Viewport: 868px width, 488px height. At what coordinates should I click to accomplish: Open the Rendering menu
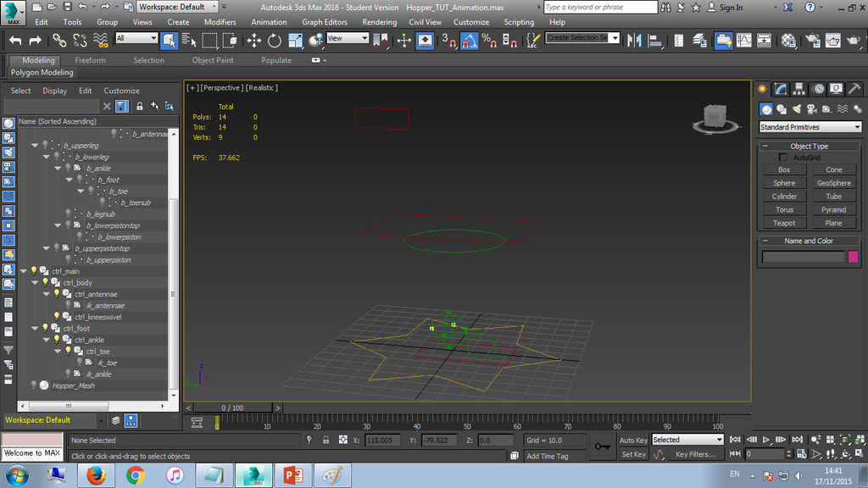click(x=379, y=22)
